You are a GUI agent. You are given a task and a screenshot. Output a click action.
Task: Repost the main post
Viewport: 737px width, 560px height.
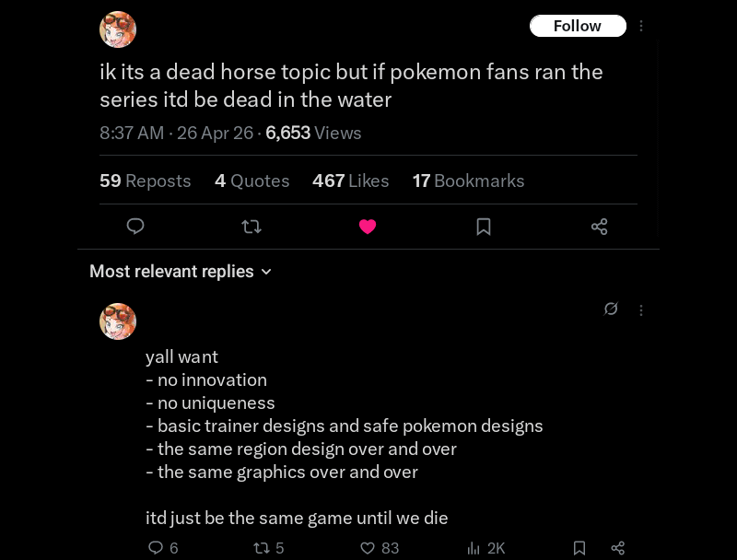click(252, 227)
